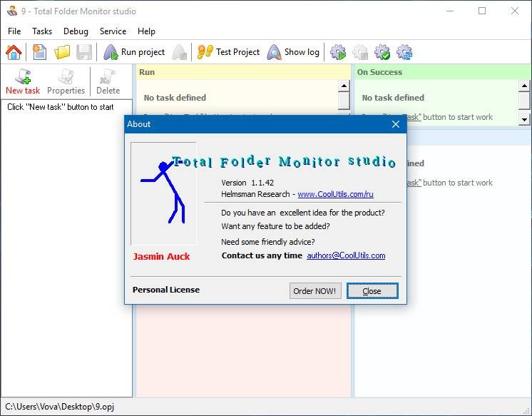Viewport: 532px width, 416px height.
Task: Open www.CoolUtils.com/ru link
Action: [x=335, y=194]
